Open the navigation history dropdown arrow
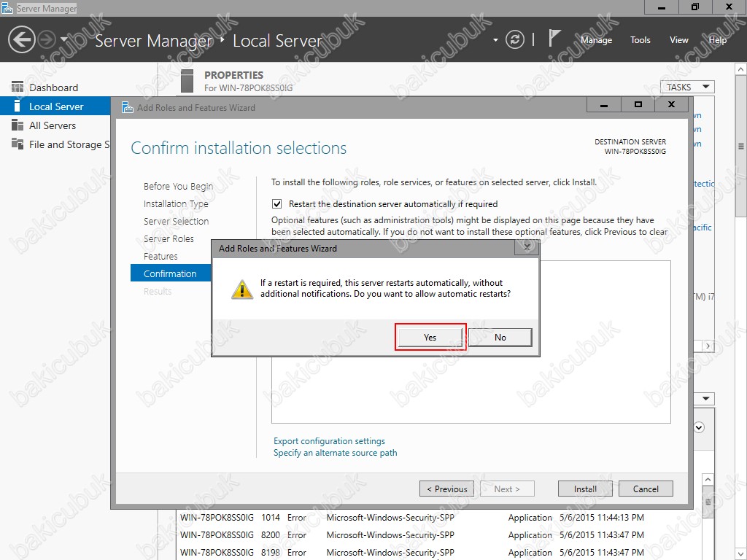Screen dimensions: 747x560 point(64,39)
